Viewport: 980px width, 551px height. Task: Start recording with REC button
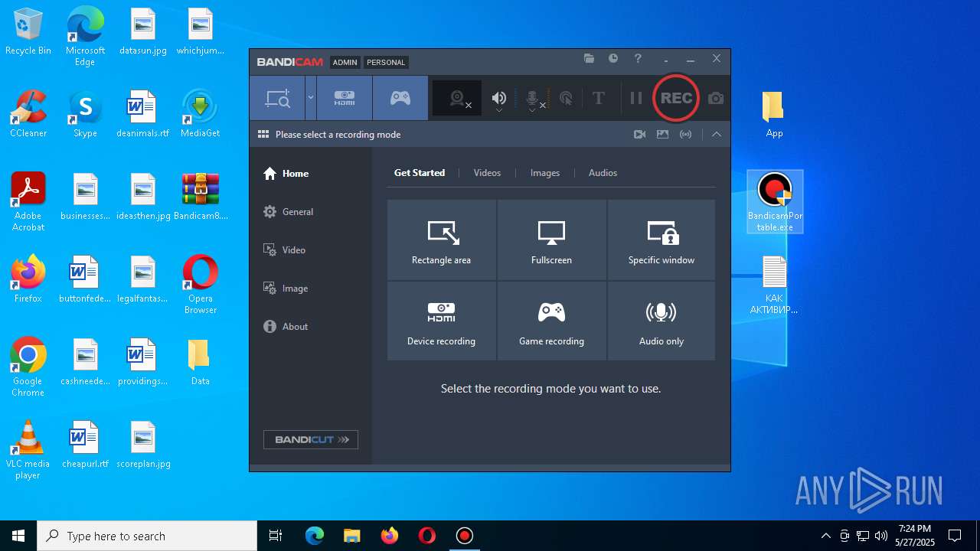point(676,98)
